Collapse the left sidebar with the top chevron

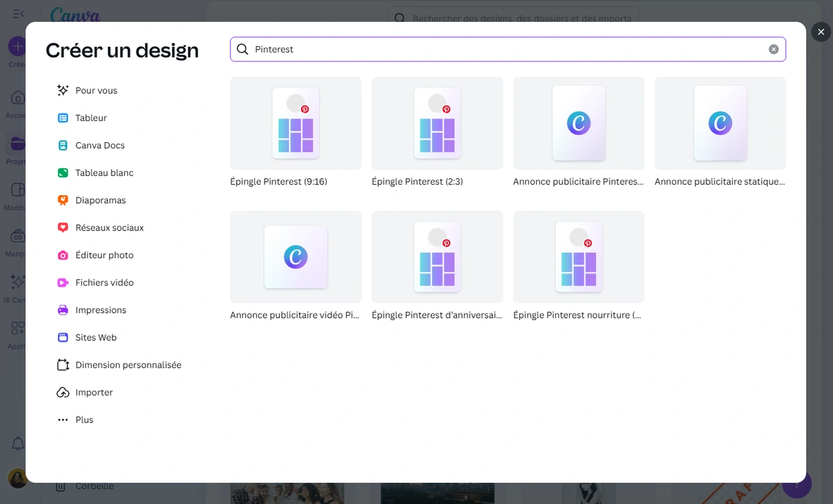pyautogui.click(x=17, y=13)
